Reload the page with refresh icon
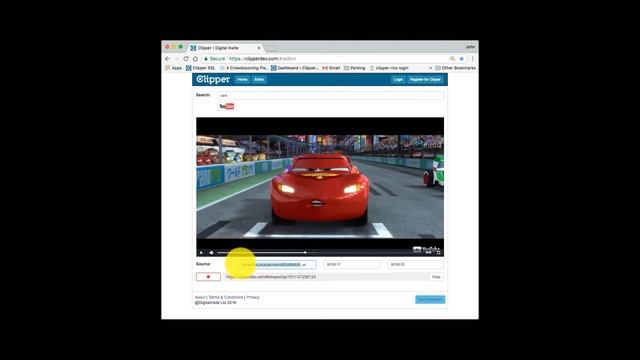This screenshot has height=360, width=640. 186,59
